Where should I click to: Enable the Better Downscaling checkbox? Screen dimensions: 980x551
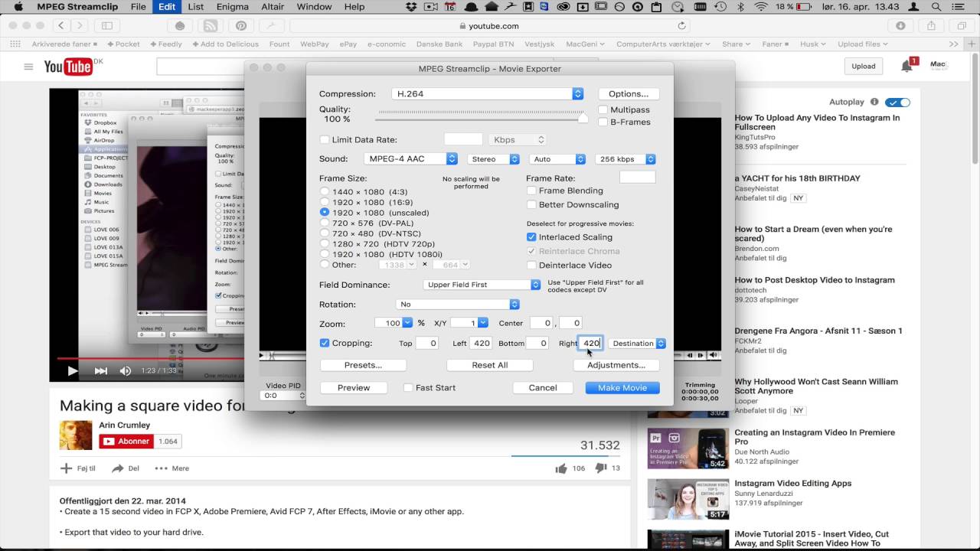tap(531, 205)
